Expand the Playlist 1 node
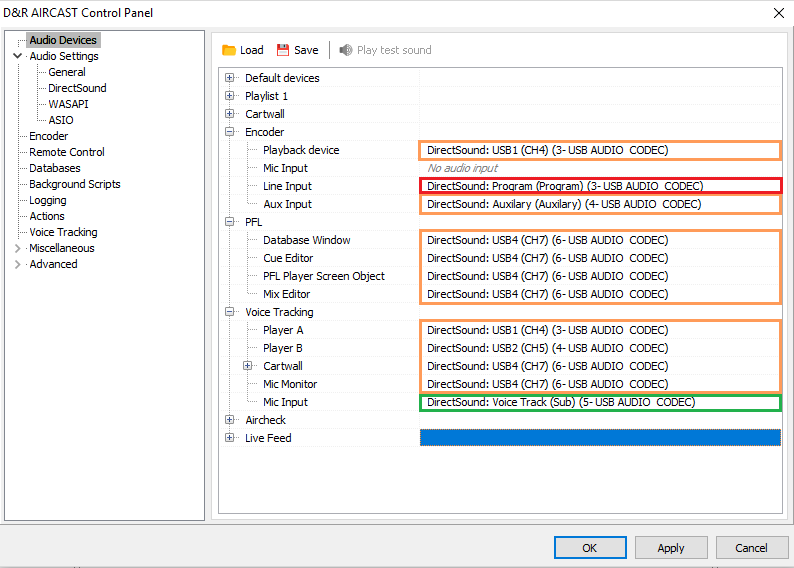794x568 pixels. pos(230,96)
